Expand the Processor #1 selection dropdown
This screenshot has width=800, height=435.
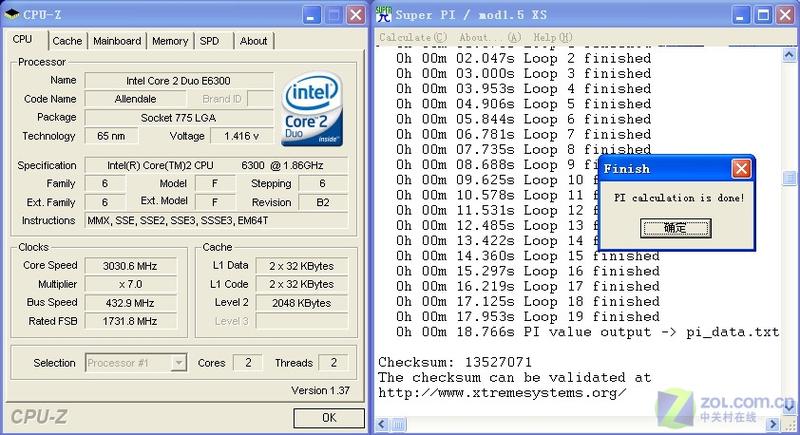pos(179,363)
